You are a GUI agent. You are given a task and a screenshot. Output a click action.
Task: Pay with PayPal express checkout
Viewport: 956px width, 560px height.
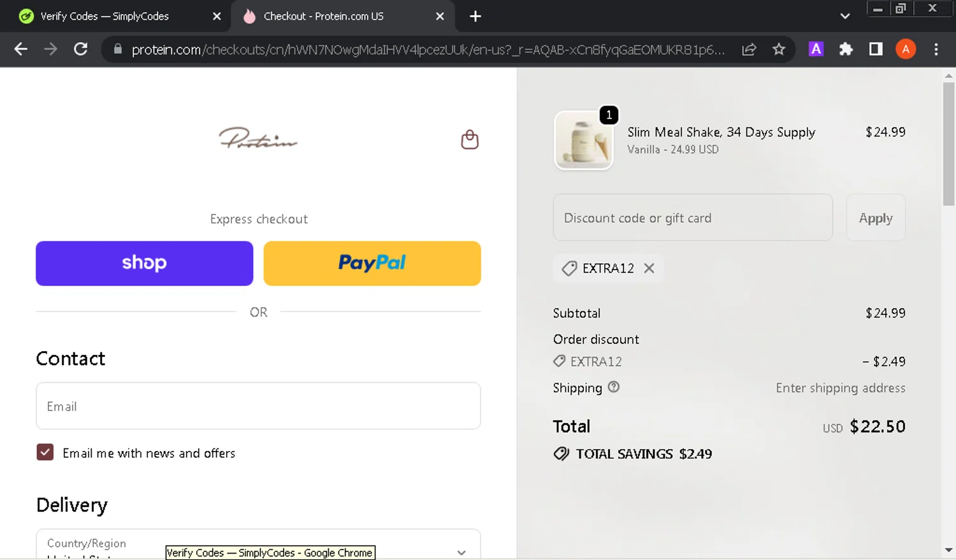click(x=372, y=263)
